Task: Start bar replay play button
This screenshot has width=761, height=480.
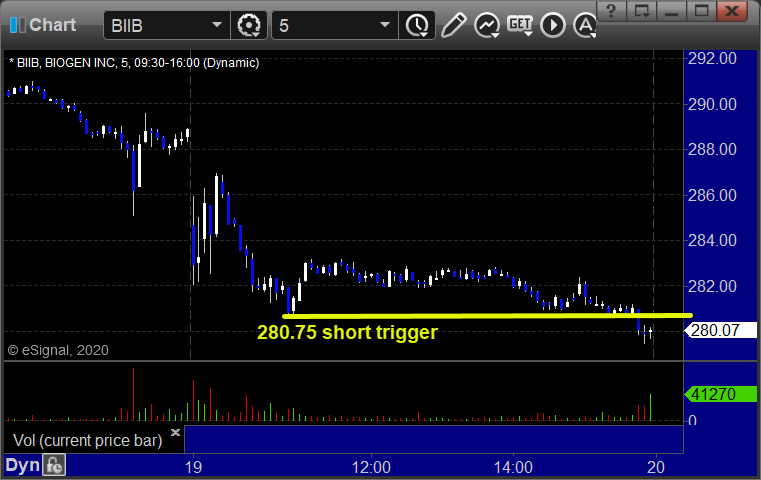Action: point(553,25)
